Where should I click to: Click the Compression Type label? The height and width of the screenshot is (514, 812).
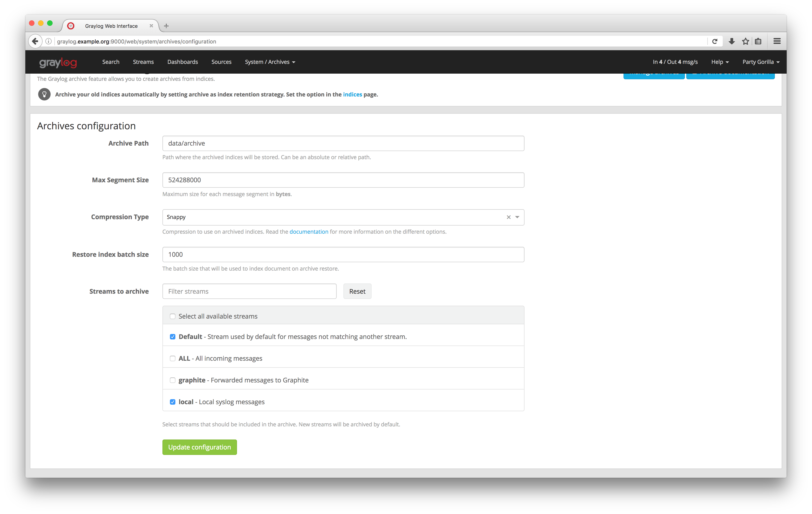click(x=120, y=217)
